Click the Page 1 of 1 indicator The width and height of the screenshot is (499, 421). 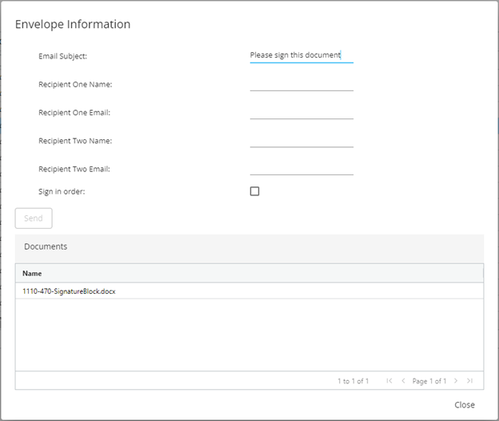(x=429, y=381)
